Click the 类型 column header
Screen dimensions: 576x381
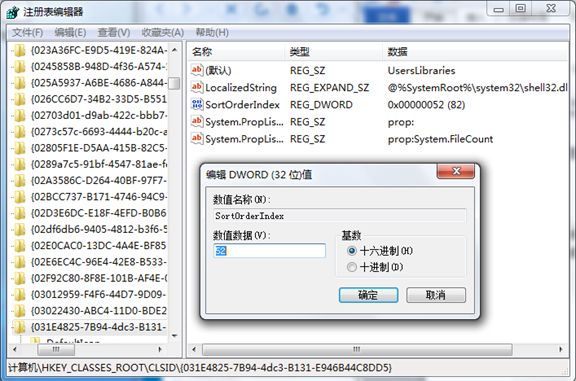334,52
